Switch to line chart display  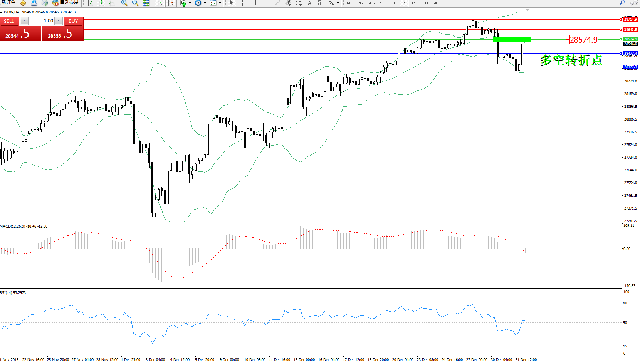click(x=112, y=3)
